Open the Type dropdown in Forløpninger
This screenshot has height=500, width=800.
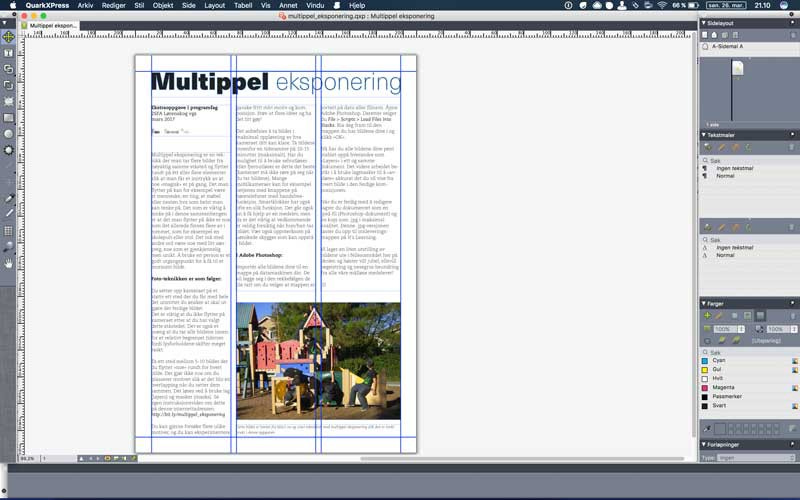point(757,458)
